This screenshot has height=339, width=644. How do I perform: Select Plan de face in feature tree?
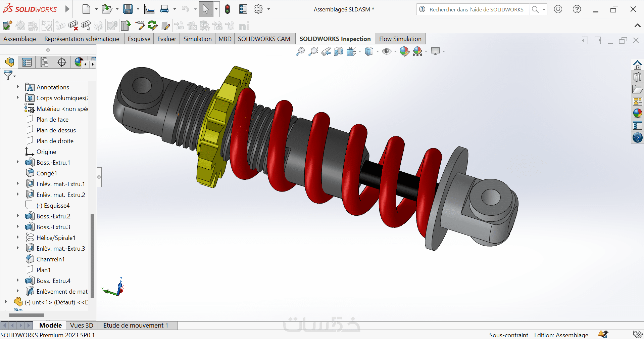52,119
